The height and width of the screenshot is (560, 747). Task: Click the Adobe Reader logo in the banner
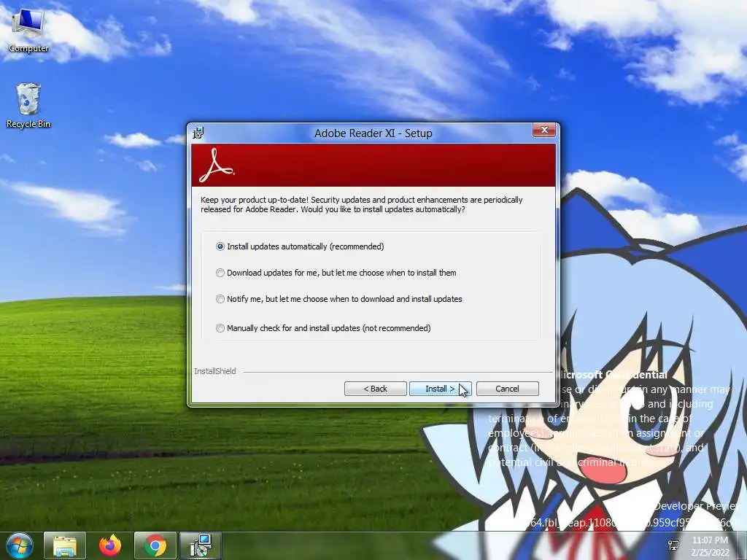point(216,166)
